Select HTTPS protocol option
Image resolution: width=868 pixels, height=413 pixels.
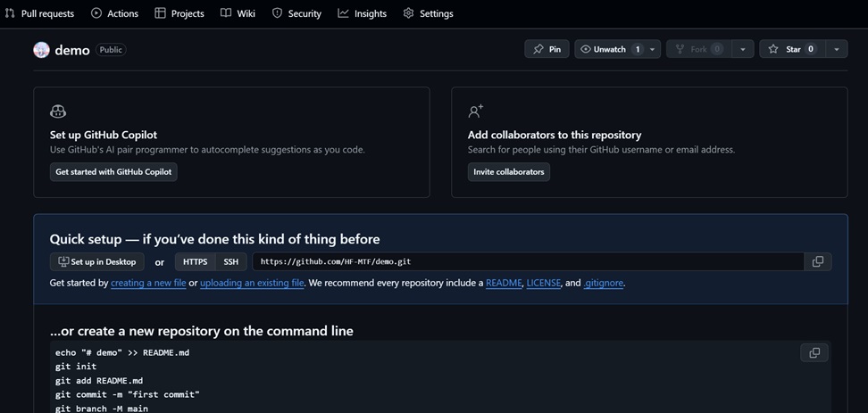[195, 261]
